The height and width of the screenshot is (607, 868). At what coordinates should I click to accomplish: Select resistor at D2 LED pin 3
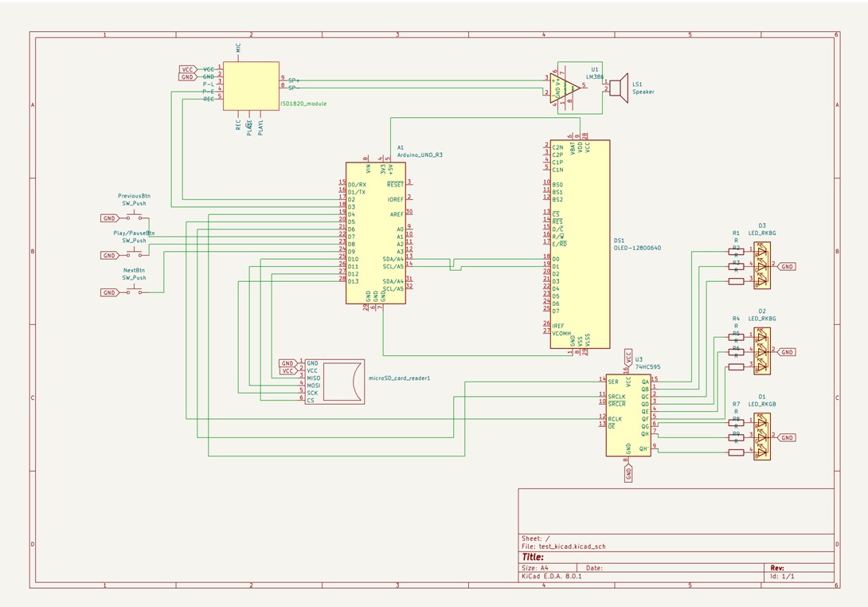tap(736, 366)
